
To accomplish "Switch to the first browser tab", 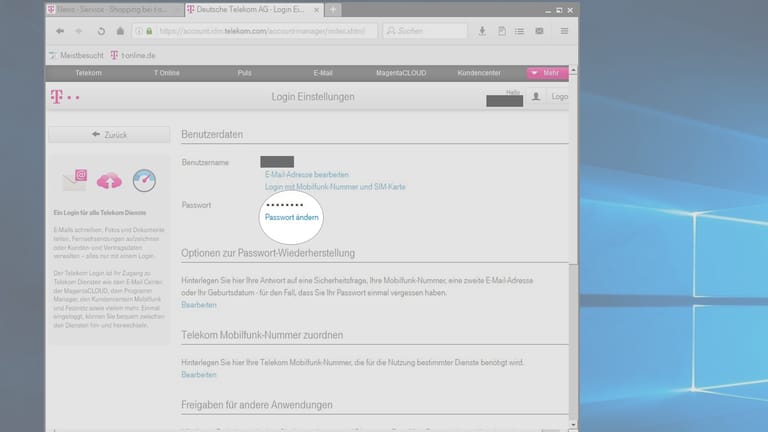I will [x=115, y=10].
